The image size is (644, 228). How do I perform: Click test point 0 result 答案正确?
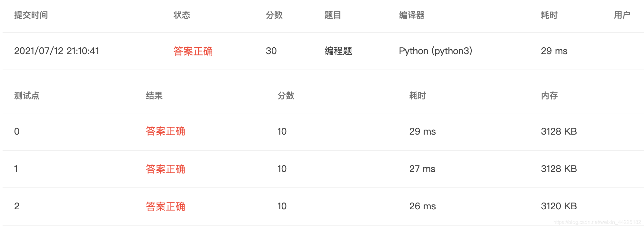tap(166, 131)
